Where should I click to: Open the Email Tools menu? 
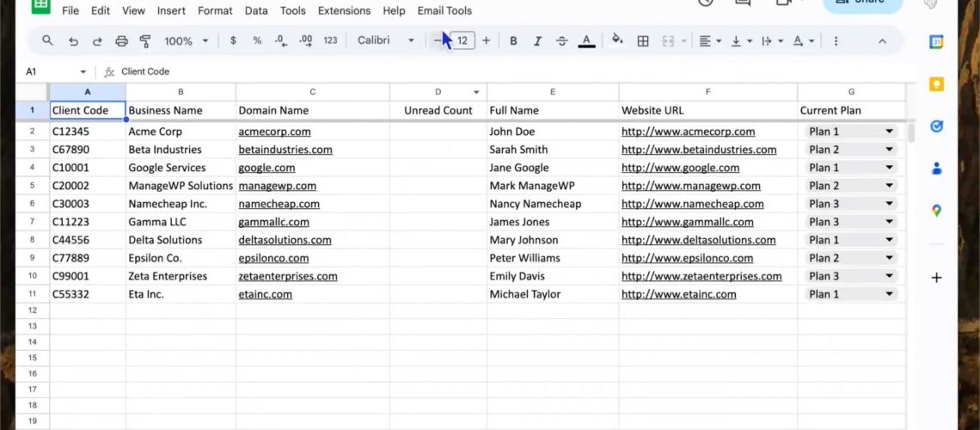pos(444,11)
